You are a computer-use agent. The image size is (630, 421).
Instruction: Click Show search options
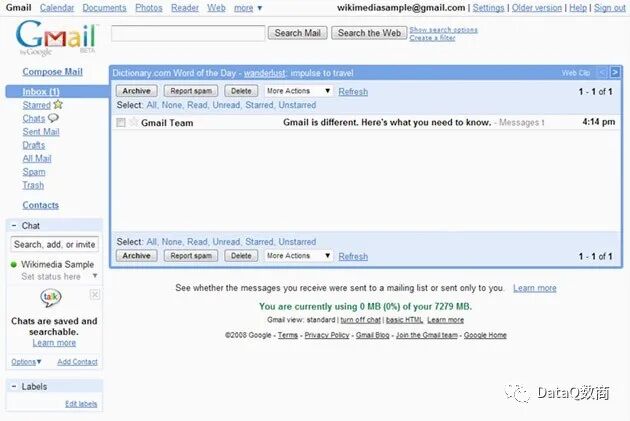(444, 30)
